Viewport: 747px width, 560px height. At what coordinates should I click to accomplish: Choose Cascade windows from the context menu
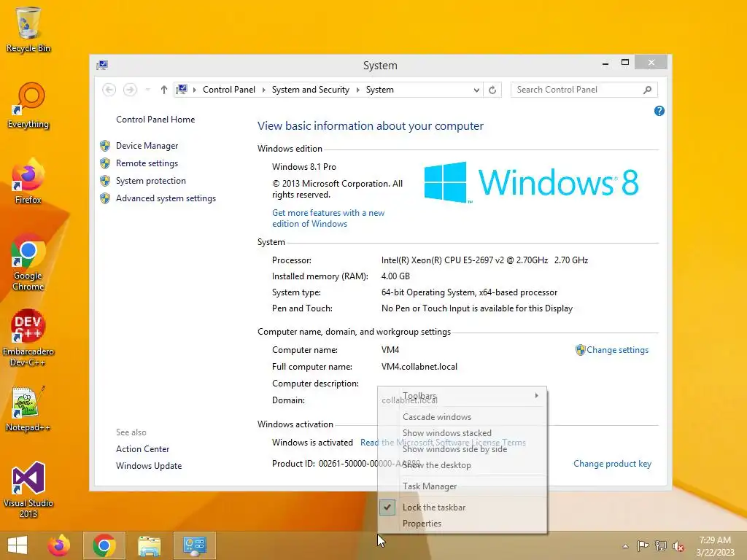(x=462, y=416)
